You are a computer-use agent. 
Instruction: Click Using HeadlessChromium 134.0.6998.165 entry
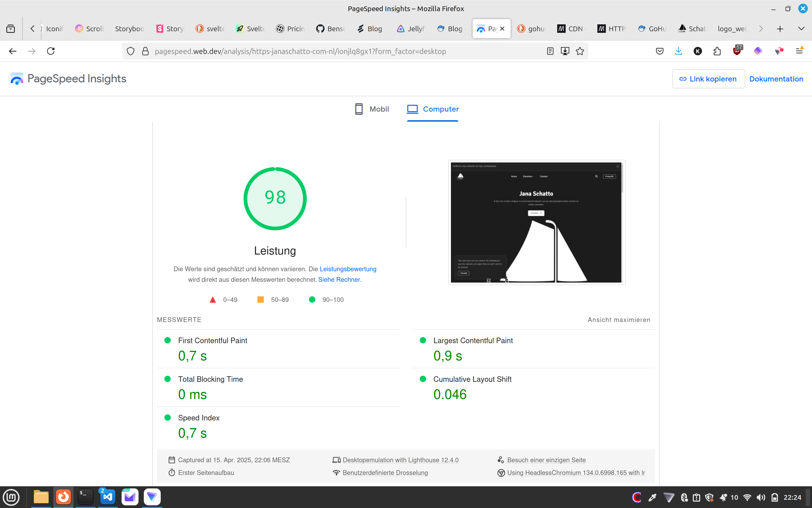[x=576, y=473]
